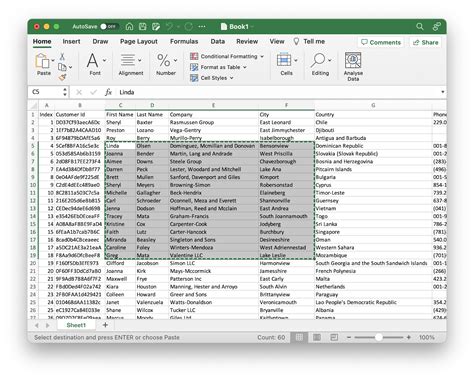The width and height of the screenshot is (474, 379).
Task: Select column E header
Action: [213, 105]
